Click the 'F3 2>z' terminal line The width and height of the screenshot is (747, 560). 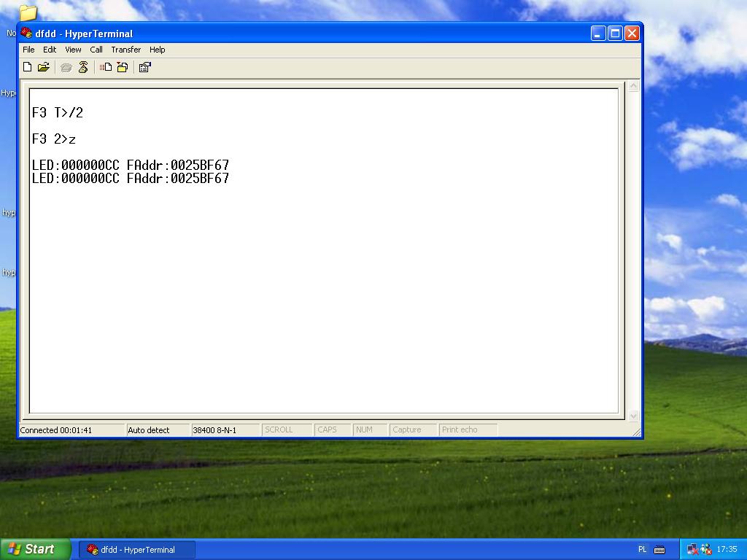(54, 139)
